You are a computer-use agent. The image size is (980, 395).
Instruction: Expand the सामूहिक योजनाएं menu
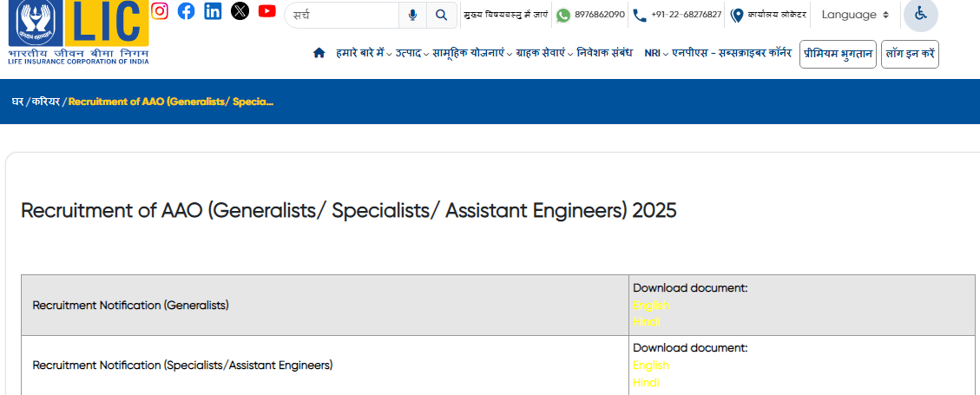[472, 53]
